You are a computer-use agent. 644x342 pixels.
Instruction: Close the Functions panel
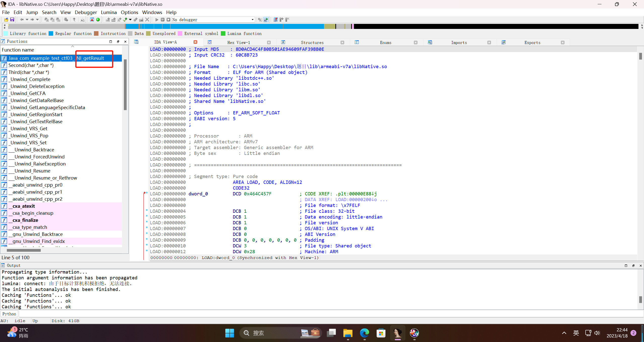coord(125,41)
